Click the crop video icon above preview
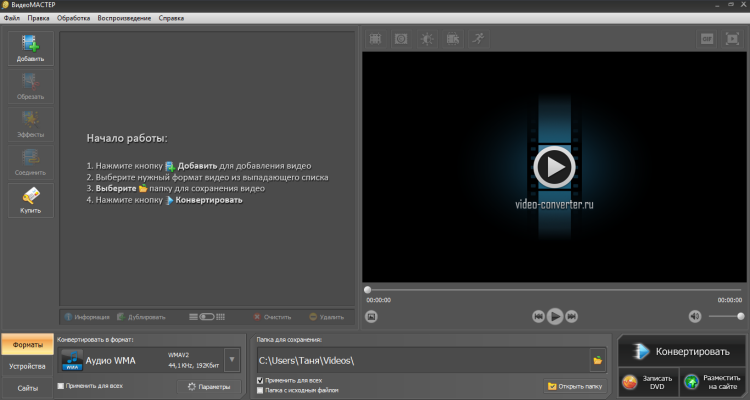 [x=375, y=39]
